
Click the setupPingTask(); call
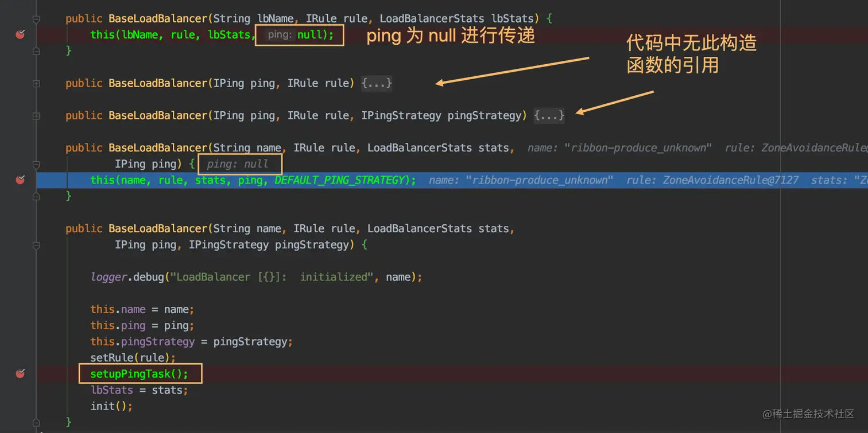(x=139, y=374)
